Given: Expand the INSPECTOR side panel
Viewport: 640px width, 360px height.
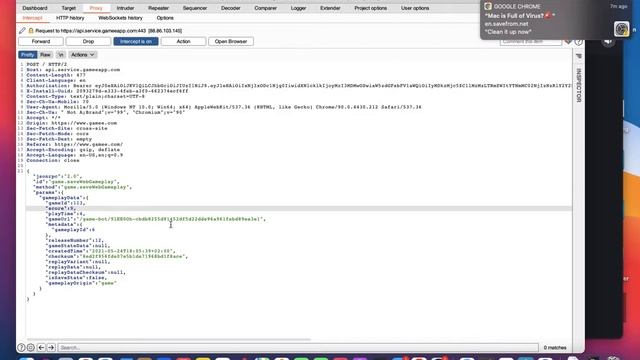Looking at the screenshot, I should [x=578, y=85].
